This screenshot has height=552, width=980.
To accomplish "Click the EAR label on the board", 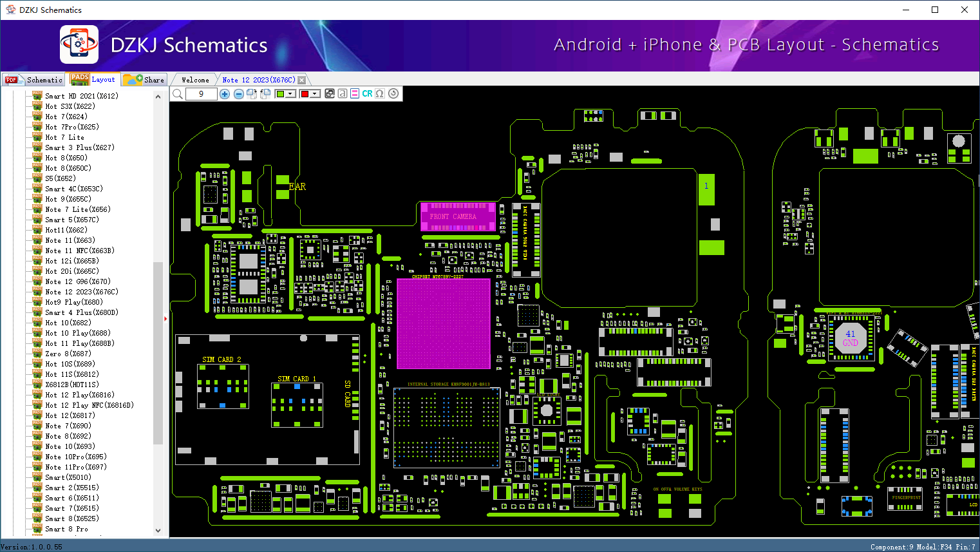I will (297, 187).
